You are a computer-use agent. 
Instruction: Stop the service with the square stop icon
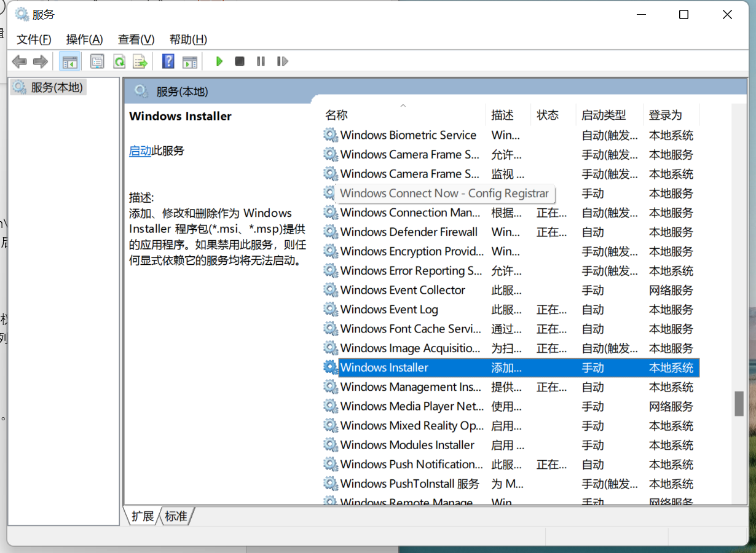[x=240, y=61]
